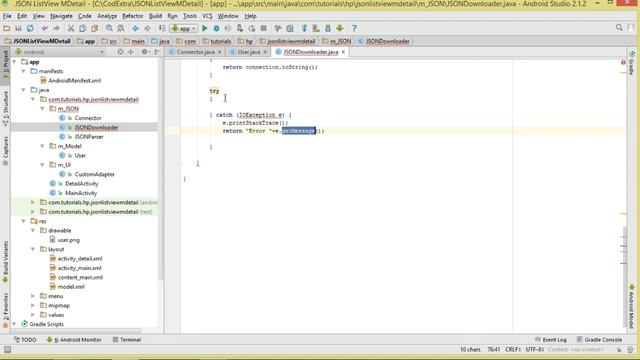Switch to the Connector.java tab
Image resolution: width=640 pixels, height=360 pixels.
195,52
